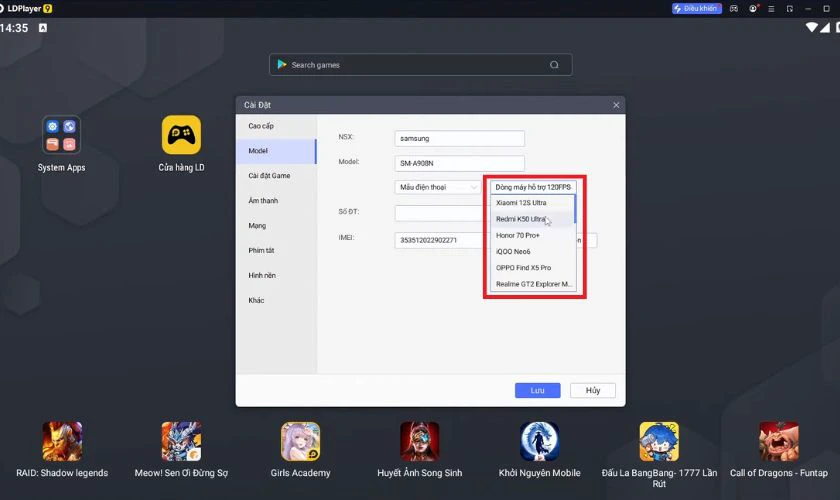
Task: Choose Redmi K50 Ultra from the list
Action: pos(532,219)
